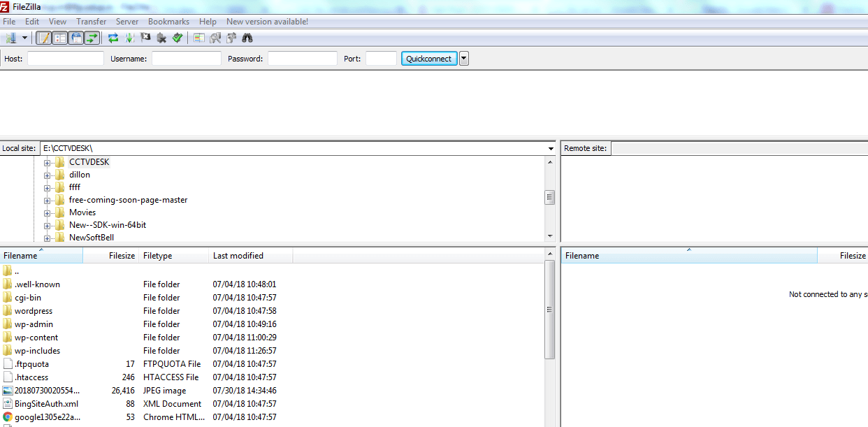Expand the Movies folder tree node
This screenshot has height=427, width=868.
48,212
